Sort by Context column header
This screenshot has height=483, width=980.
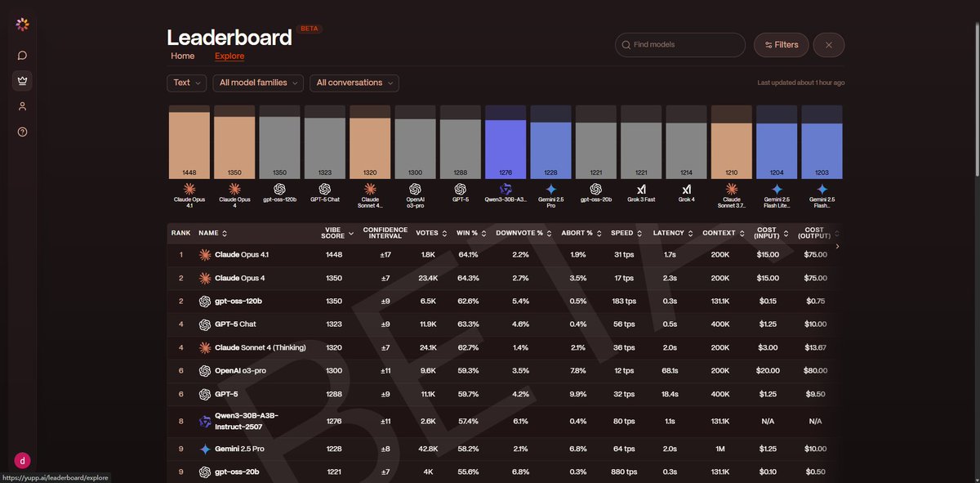pos(724,233)
